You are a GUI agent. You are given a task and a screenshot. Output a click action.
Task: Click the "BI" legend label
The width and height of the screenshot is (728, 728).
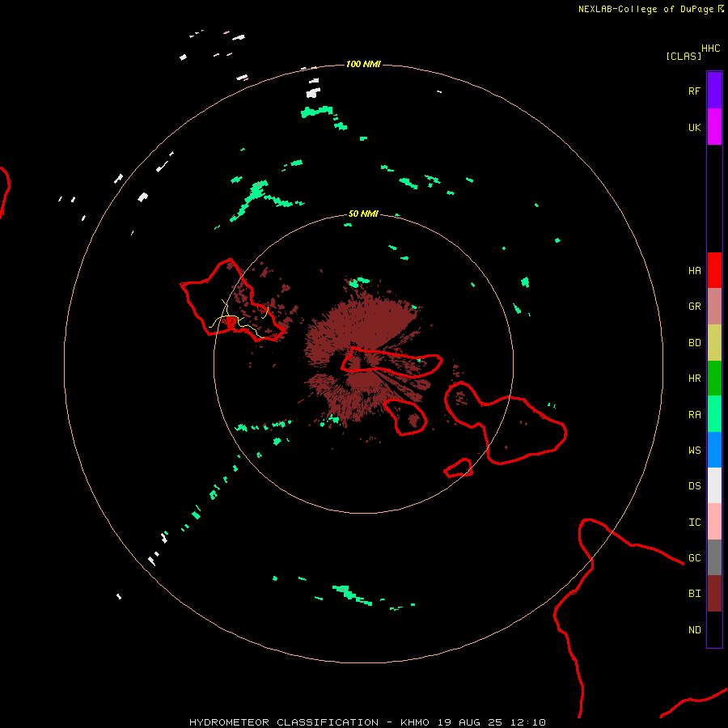pyautogui.click(x=695, y=594)
